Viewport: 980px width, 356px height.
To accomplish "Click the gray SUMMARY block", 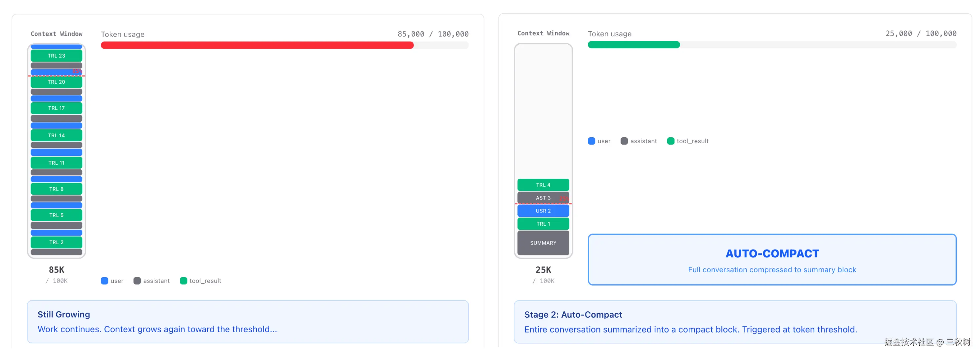I will tap(543, 243).
